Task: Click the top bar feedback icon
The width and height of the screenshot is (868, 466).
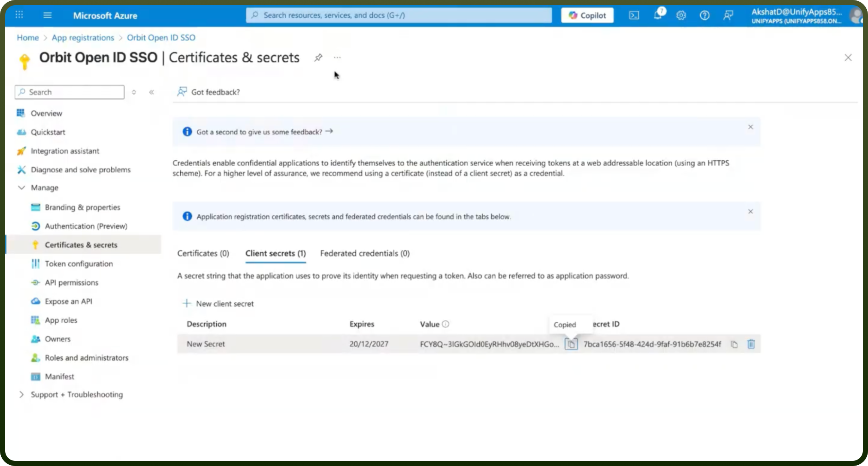Action: [728, 15]
